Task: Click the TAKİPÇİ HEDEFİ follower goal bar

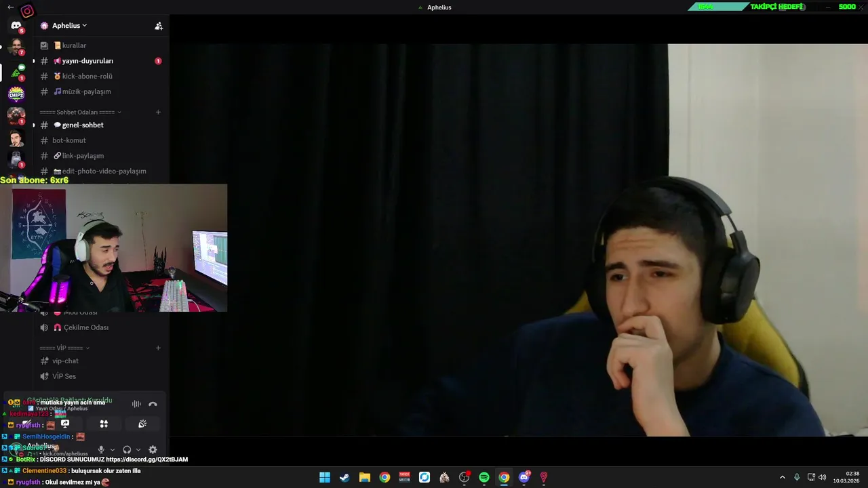Action: (774, 7)
